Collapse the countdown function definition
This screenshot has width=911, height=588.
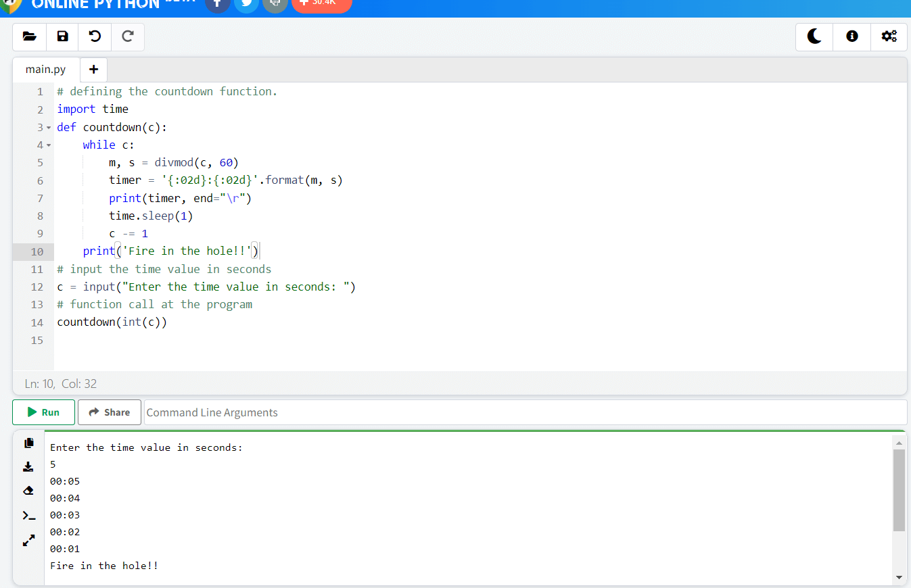[x=47, y=126]
